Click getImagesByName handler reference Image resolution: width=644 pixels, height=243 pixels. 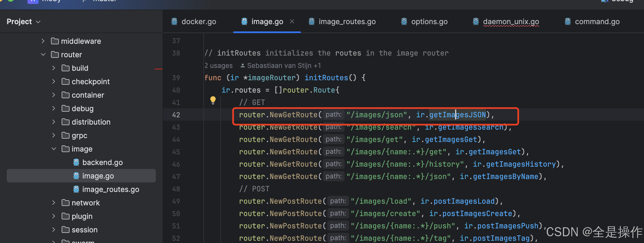click(x=506, y=176)
